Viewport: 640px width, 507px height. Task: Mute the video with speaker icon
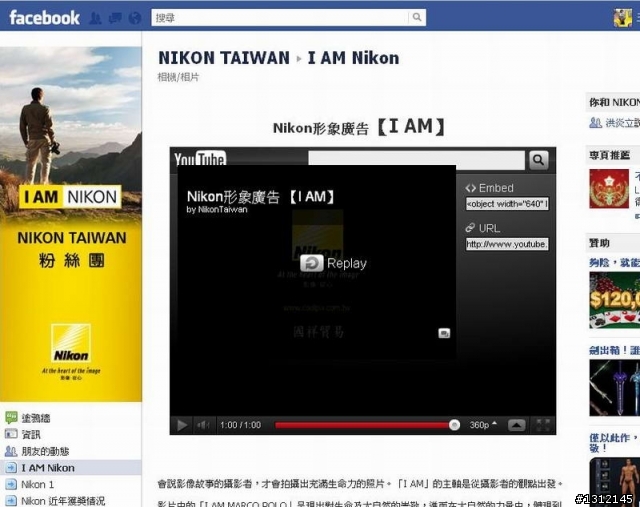pyautogui.click(x=203, y=425)
